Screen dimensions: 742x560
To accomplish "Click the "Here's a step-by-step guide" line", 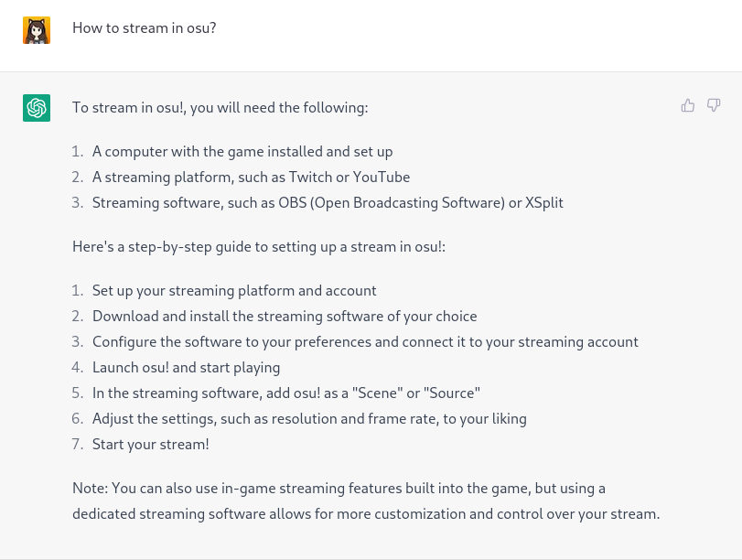I will 259,247.
